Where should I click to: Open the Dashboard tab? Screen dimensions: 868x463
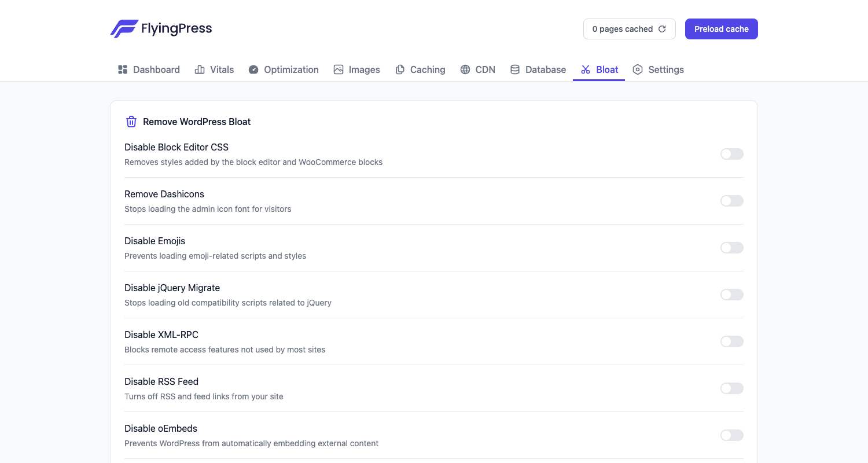[149, 69]
